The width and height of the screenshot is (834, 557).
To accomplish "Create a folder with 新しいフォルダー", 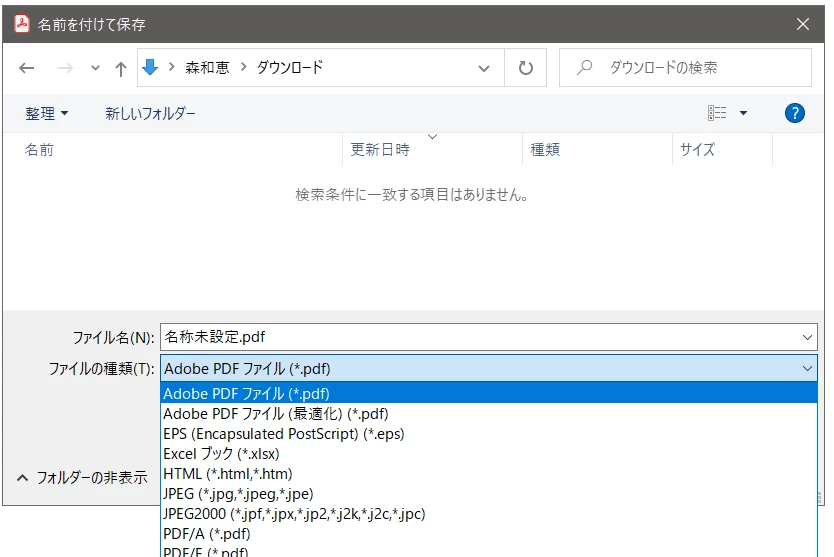I will click(x=150, y=113).
